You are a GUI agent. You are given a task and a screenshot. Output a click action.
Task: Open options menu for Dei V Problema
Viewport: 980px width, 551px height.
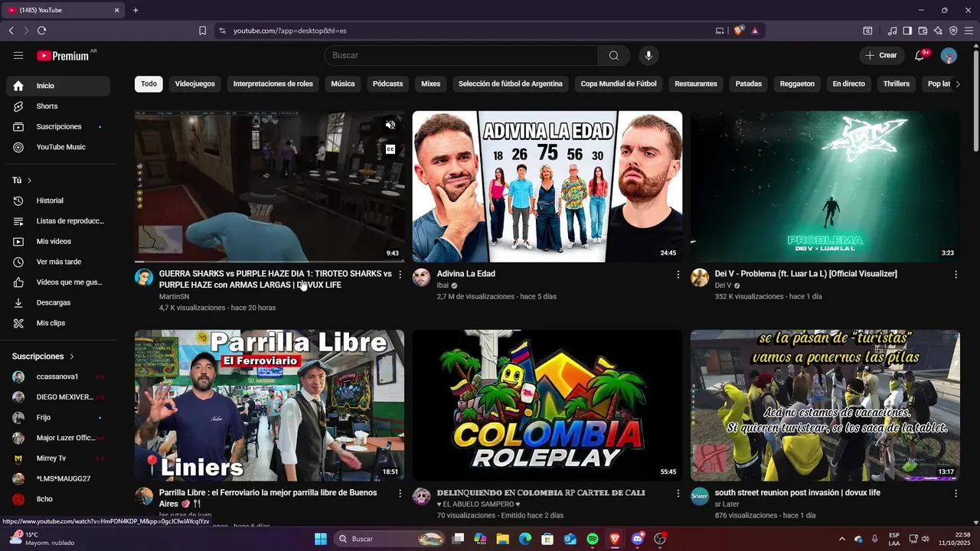click(x=955, y=274)
